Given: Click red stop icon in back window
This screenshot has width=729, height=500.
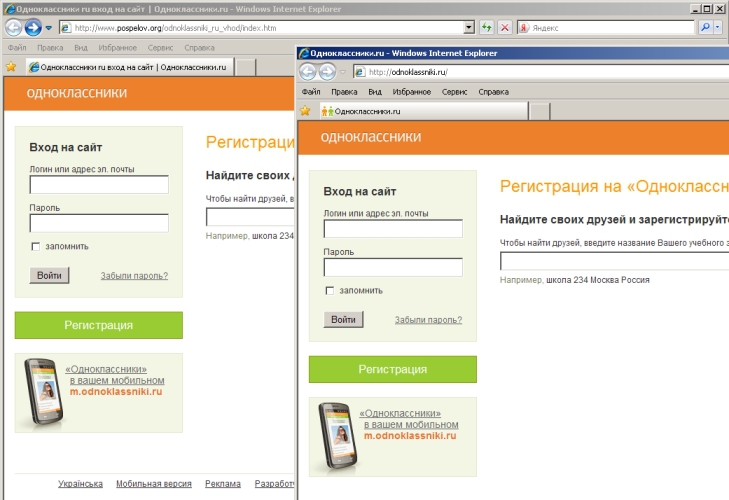Looking at the screenshot, I should [504, 28].
